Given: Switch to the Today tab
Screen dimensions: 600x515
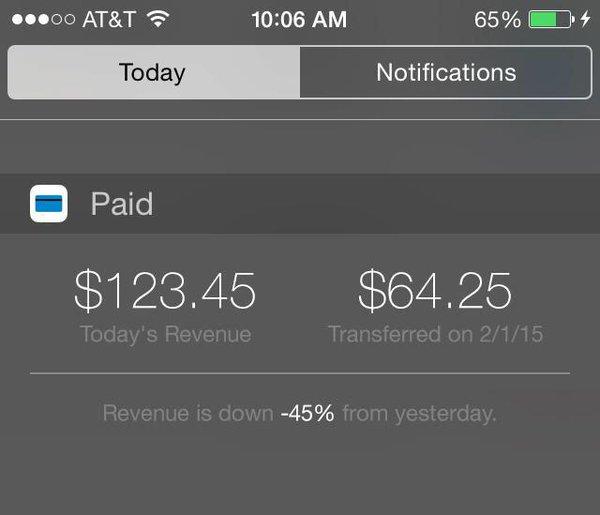Looking at the screenshot, I should click(x=154, y=72).
